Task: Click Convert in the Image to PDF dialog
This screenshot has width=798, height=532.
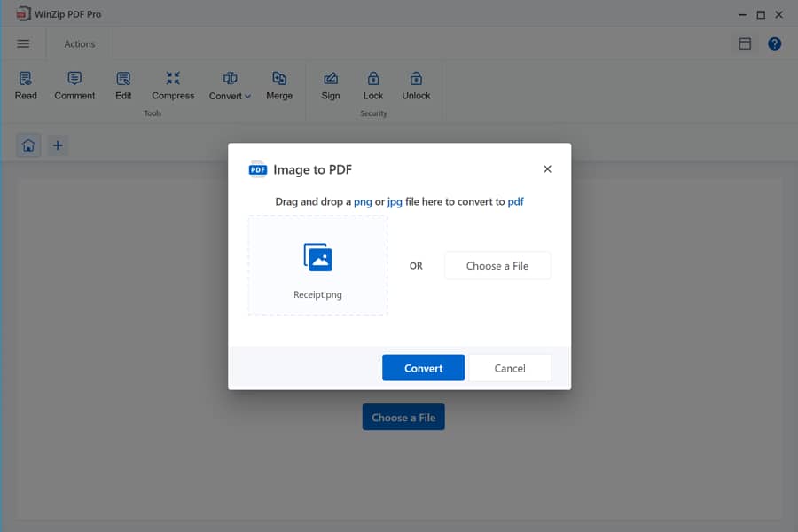Action: 423,367
